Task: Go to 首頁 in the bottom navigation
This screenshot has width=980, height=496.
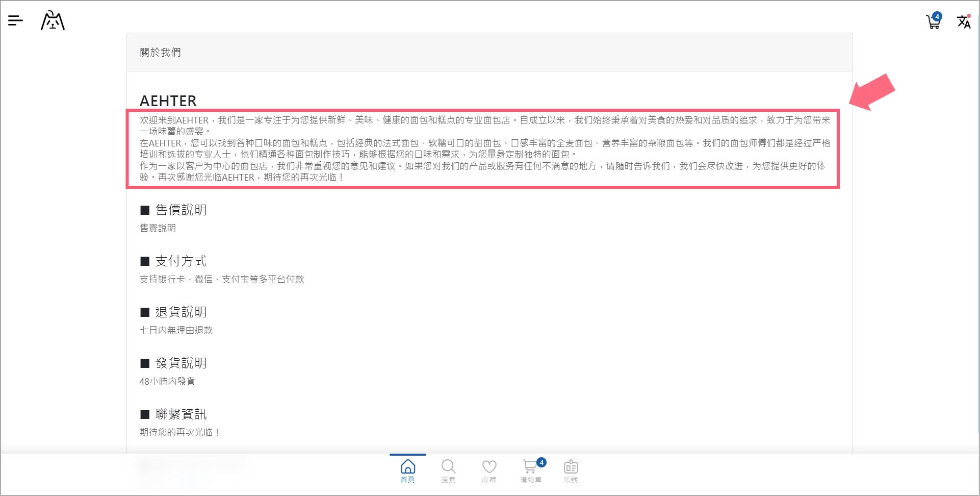Action: click(x=407, y=470)
